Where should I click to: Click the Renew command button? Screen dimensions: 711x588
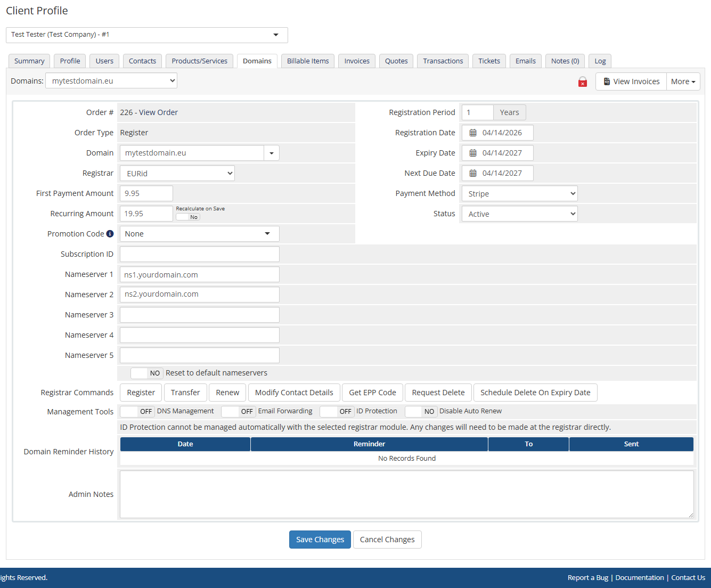[227, 393]
